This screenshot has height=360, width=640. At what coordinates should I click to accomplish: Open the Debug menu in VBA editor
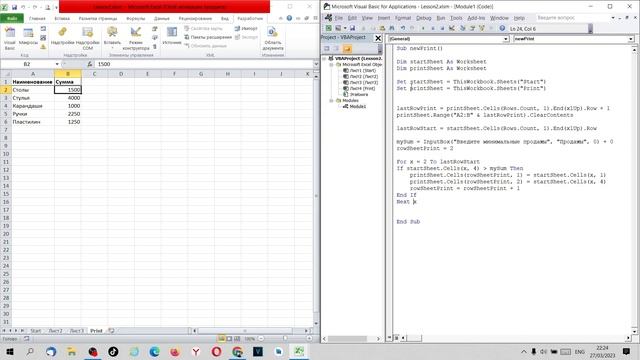pos(424,18)
